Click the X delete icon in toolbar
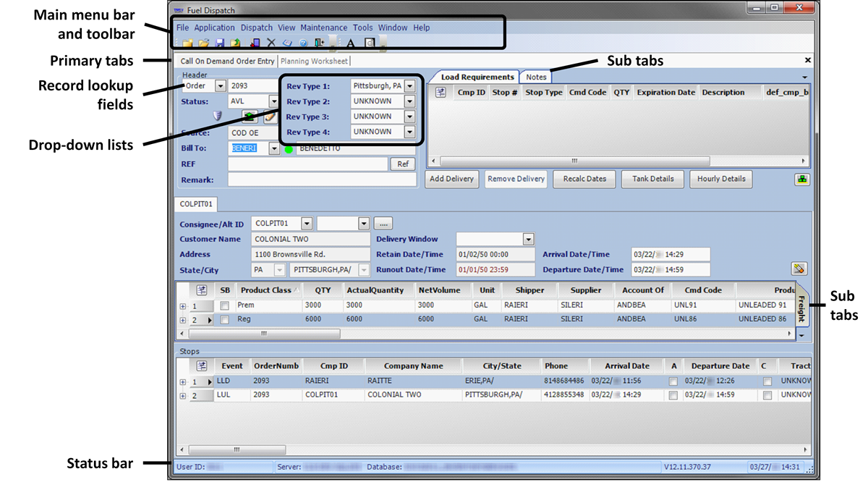The image size is (868, 482). click(271, 43)
